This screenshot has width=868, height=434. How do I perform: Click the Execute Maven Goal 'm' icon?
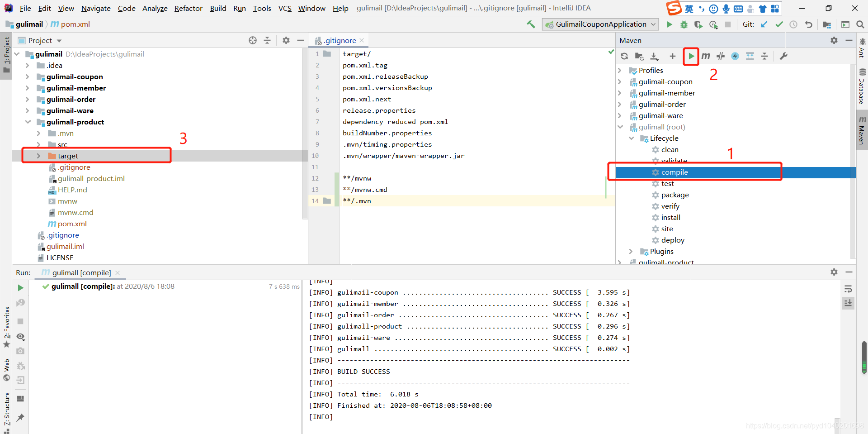point(706,56)
